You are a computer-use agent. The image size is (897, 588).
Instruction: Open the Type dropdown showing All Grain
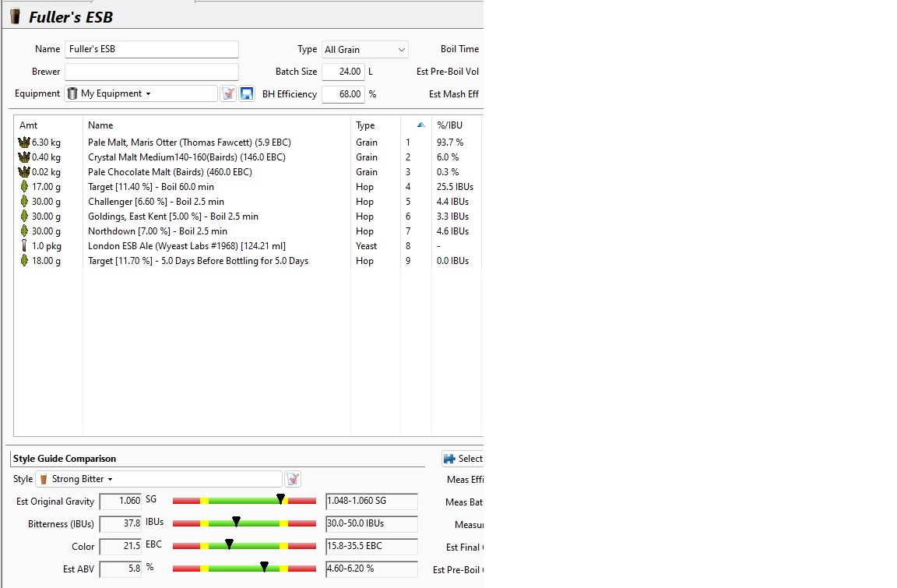pyautogui.click(x=365, y=50)
